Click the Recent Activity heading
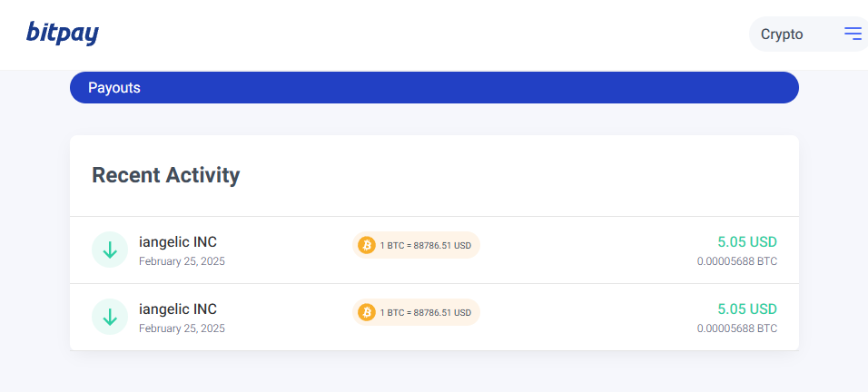This screenshot has width=868, height=392. (x=166, y=175)
